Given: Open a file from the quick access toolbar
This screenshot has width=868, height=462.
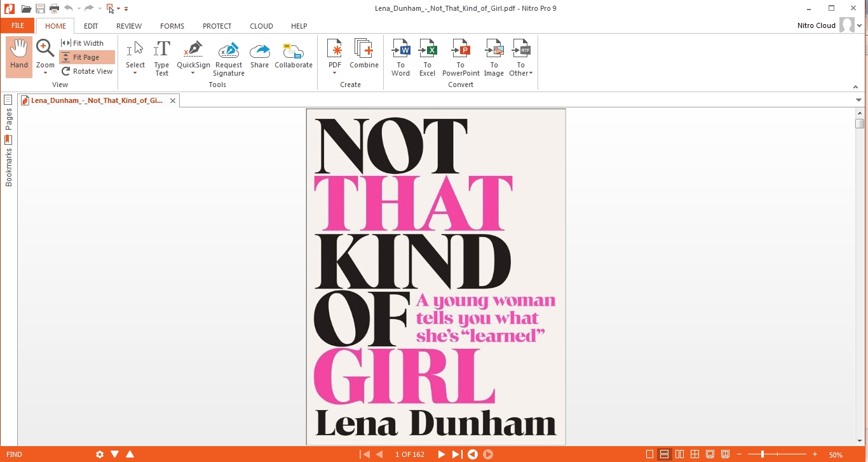Looking at the screenshot, I should (x=26, y=8).
